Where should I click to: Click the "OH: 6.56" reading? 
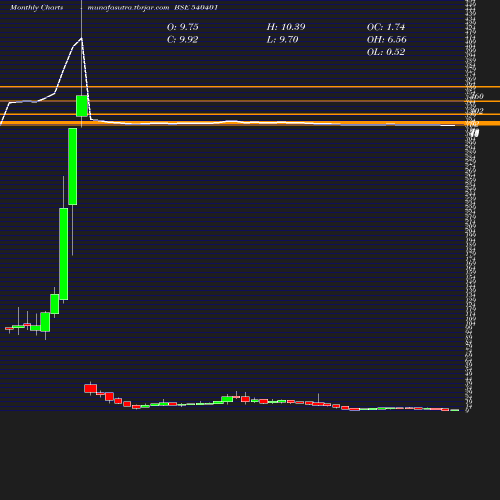tap(387, 40)
